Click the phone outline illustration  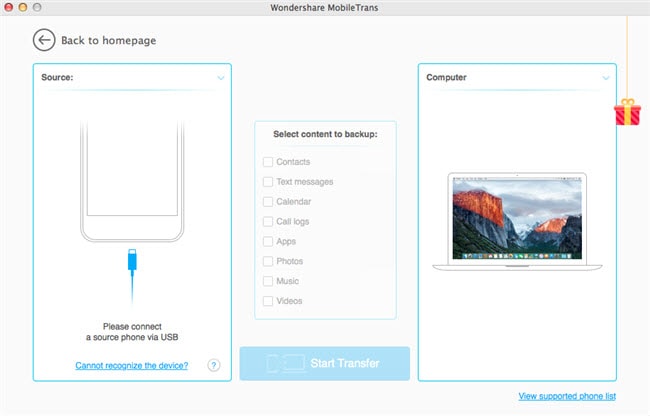[132, 181]
